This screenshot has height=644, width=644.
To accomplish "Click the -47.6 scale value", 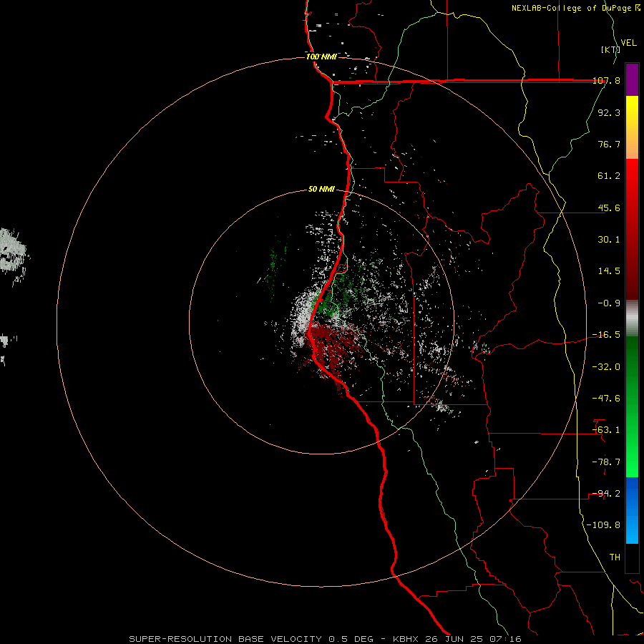I will [606, 399].
